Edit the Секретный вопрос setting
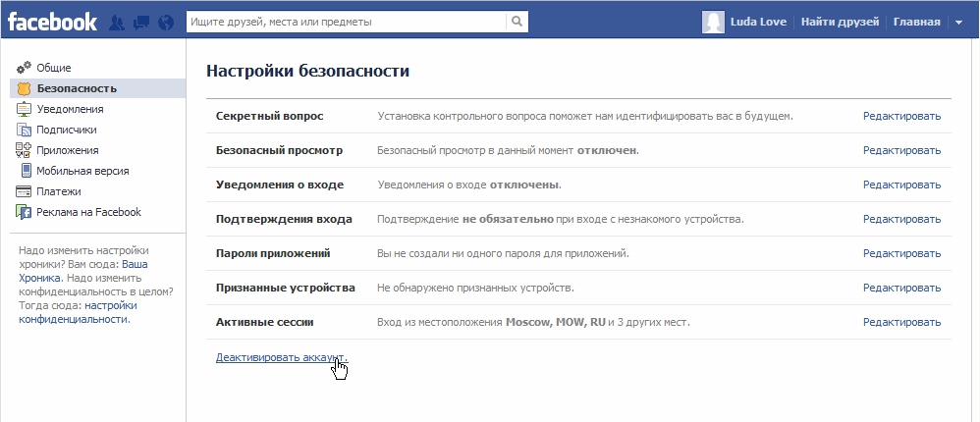Screen dimensions: 980x422 pyautogui.click(x=901, y=116)
